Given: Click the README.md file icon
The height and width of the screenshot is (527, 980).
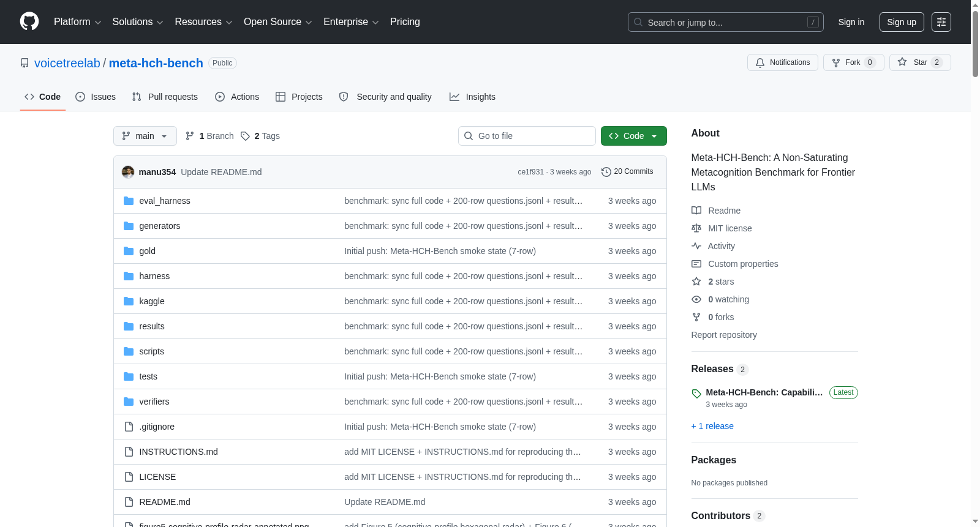Looking at the screenshot, I should point(129,502).
